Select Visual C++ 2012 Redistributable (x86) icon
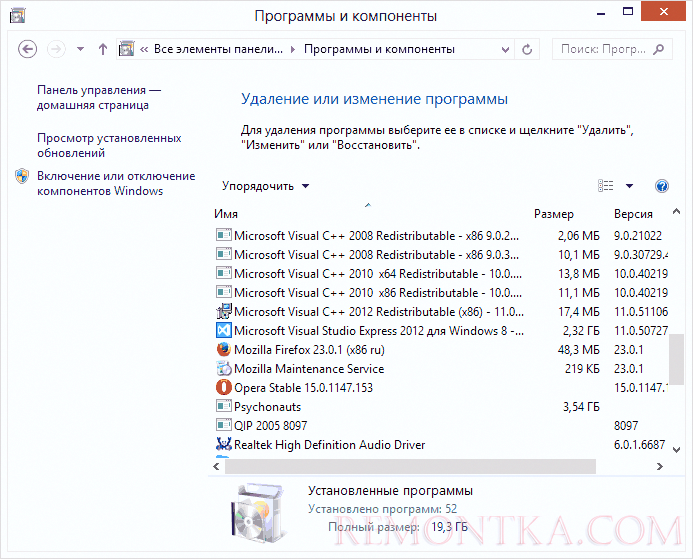The height and width of the screenshot is (559, 693). [224, 311]
